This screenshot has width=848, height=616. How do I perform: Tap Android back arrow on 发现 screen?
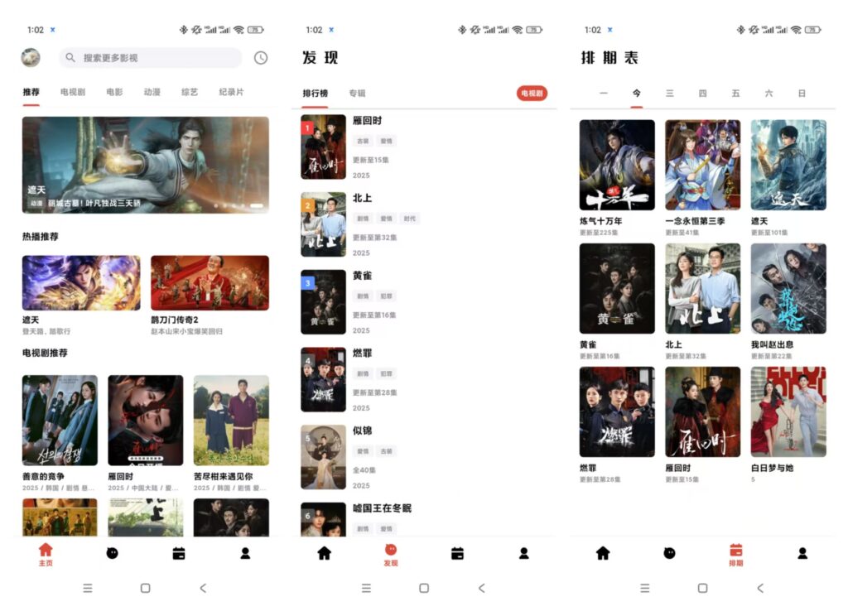[x=482, y=588]
